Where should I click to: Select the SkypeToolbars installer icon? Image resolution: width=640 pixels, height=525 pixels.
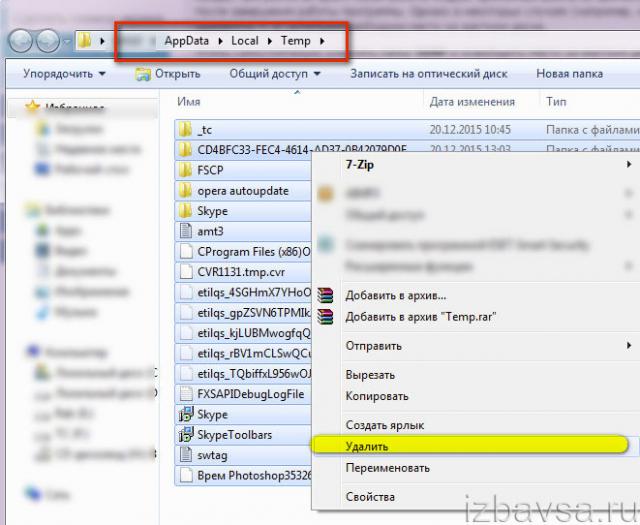point(185,434)
